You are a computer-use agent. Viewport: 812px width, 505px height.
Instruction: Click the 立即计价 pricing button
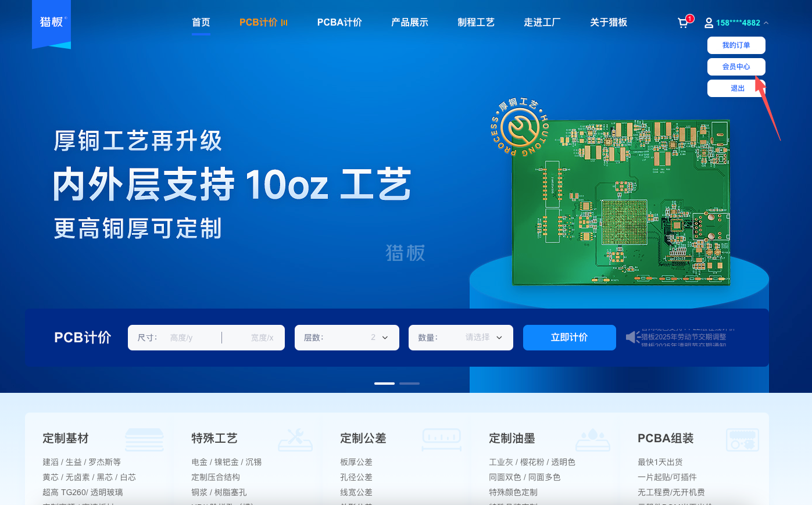tap(569, 337)
